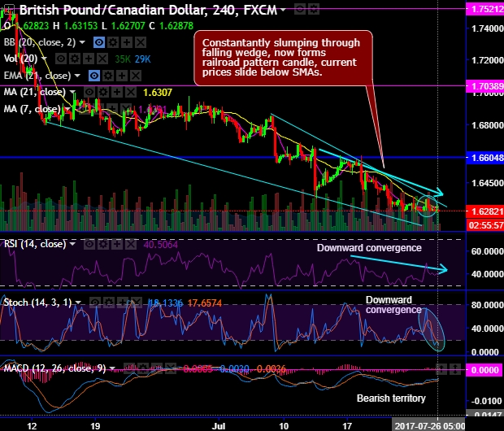Click the MACD (12, 26, close, 9) indicator label
This screenshot has height=431, width=504.
(54, 368)
